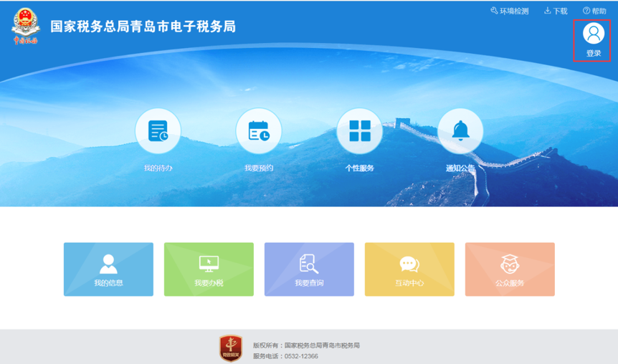The image size is (618, 364).
Task: Click 版权所有 copyright text in footer
Action: tap(306, 345)
